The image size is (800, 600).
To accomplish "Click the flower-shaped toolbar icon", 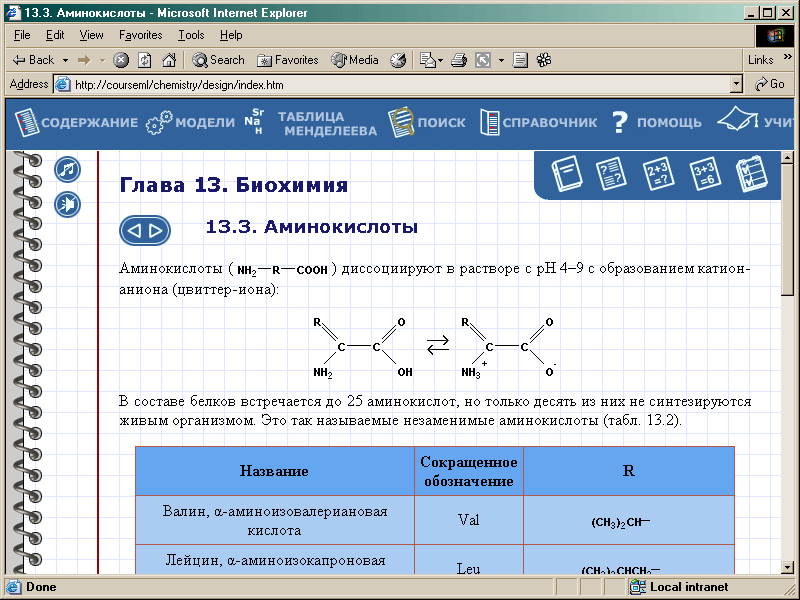I will point(544,60).
